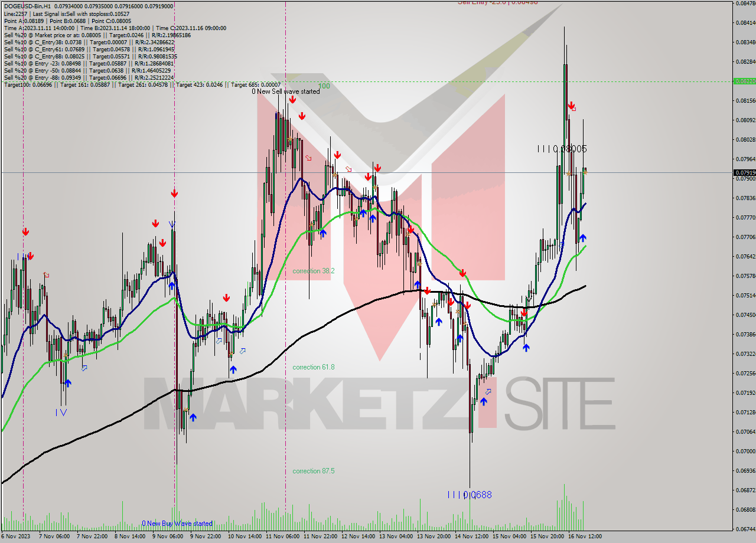Image resolution: width=756 pixels, height=543 pixels.
Task: Click the '9 Nov 22:00' time axis label
Action: point(206,537)
